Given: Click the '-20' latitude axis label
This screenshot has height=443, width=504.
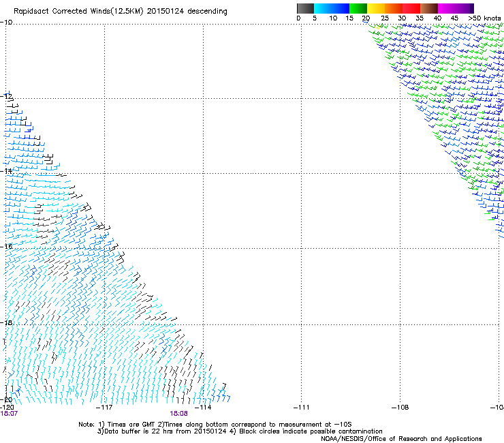Looking at the screenshot, I should pyautogui.click(x=6, y=400).
